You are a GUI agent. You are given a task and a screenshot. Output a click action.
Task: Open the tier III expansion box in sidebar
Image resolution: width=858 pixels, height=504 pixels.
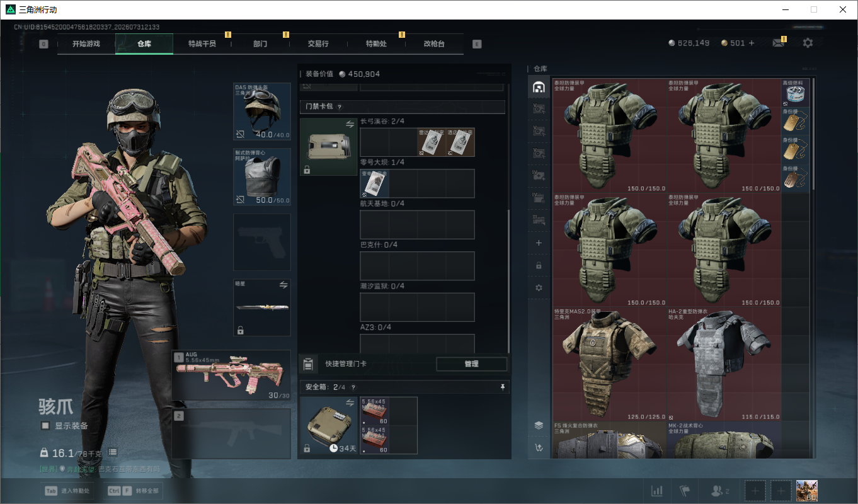coord(539,220)
